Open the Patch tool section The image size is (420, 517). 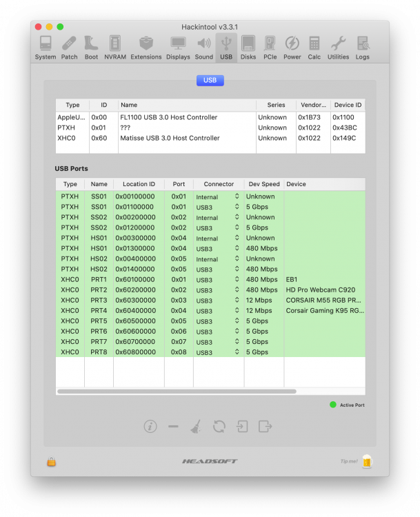[x=69, y=48]
